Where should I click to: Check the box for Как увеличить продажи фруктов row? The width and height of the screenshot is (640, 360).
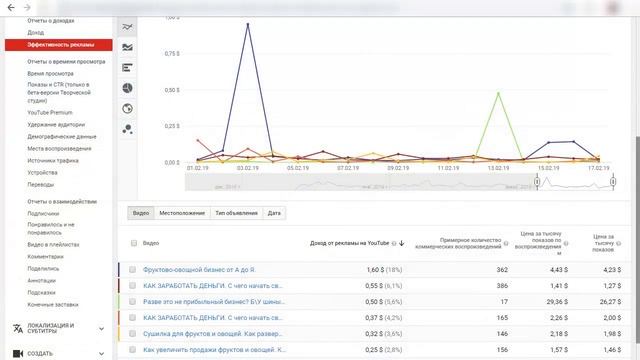[x=132, y=350]
